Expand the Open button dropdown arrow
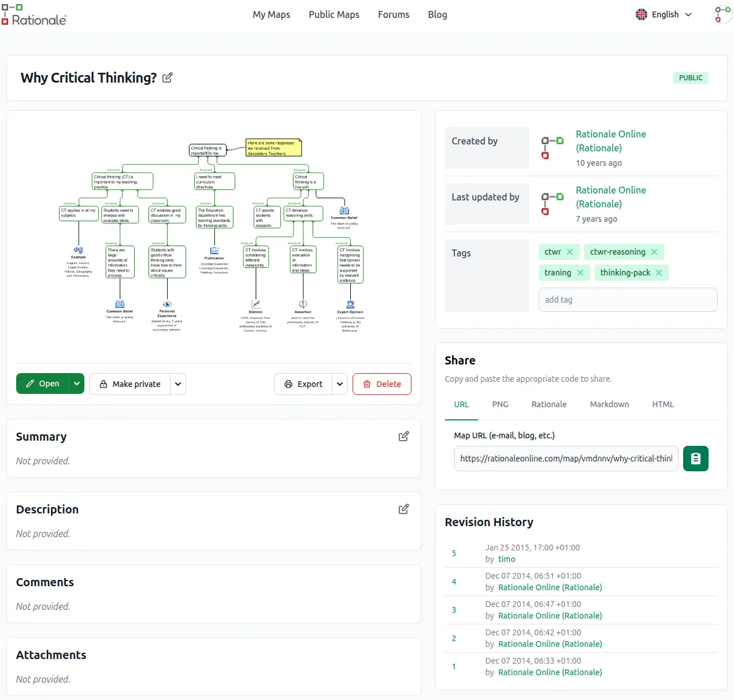The image size is (734, 700). 77,384
